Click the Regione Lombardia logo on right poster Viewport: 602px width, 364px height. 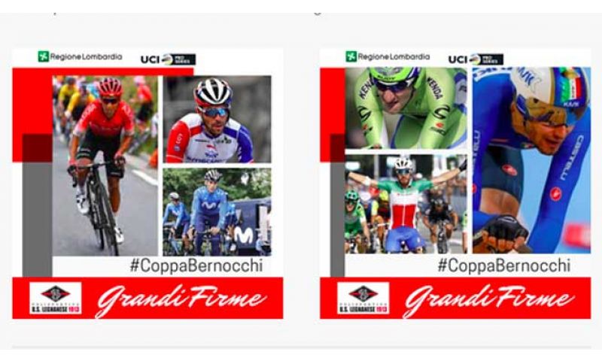[x=388, y=56]
